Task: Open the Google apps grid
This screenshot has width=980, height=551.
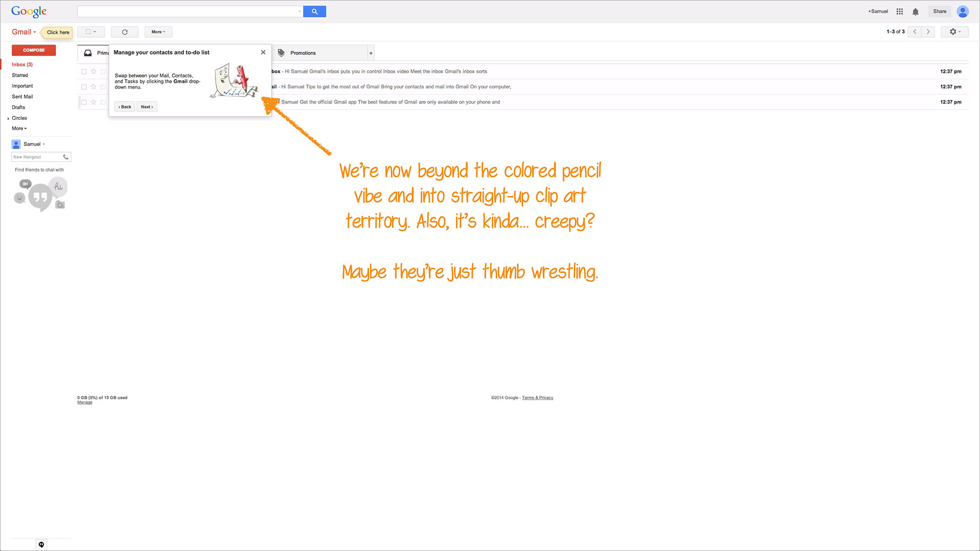Action: pos(899,11)
